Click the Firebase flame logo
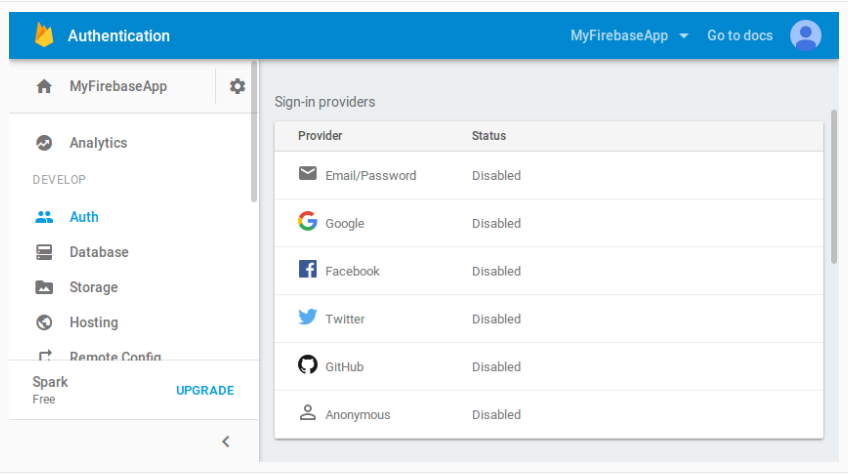This screenshot has height=475, width=848. pyautogui.click(x=44, y=36)
